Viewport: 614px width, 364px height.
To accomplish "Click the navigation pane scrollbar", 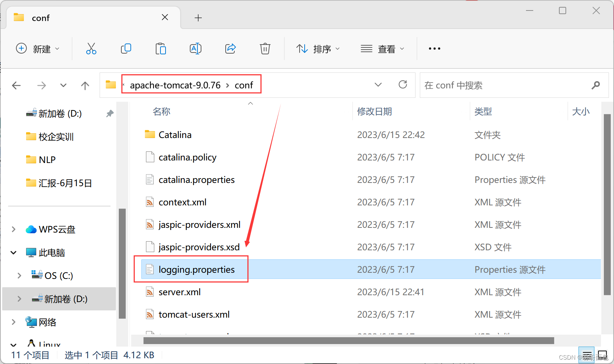I will 122,263.
